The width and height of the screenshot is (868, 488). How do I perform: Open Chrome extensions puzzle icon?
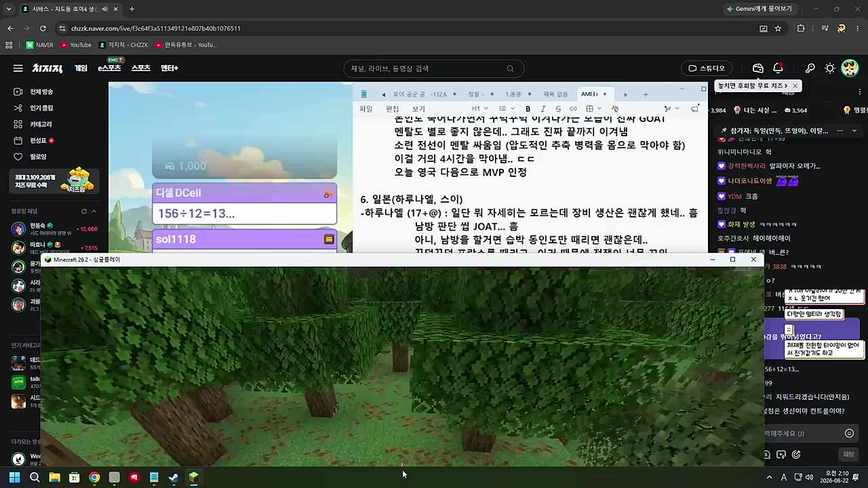coord(801,28)
